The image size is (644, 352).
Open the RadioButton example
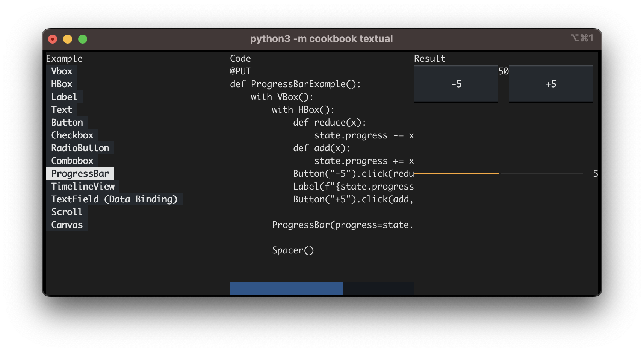point(80,148)
